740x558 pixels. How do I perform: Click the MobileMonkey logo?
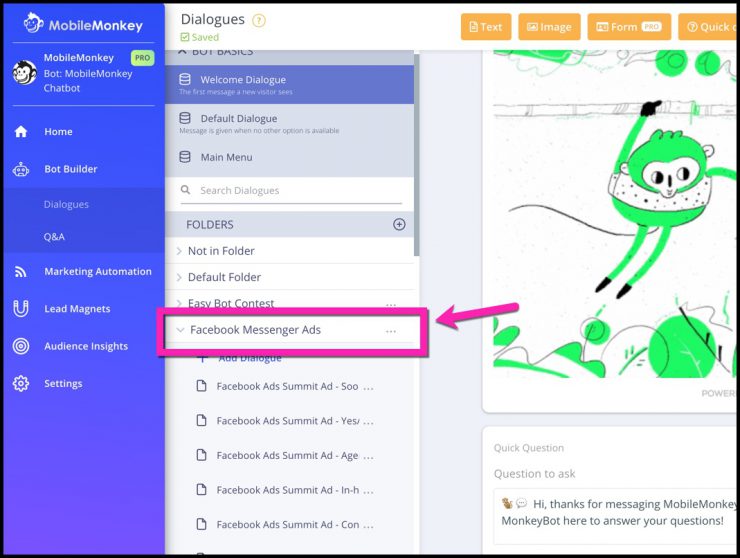(83, 23)
